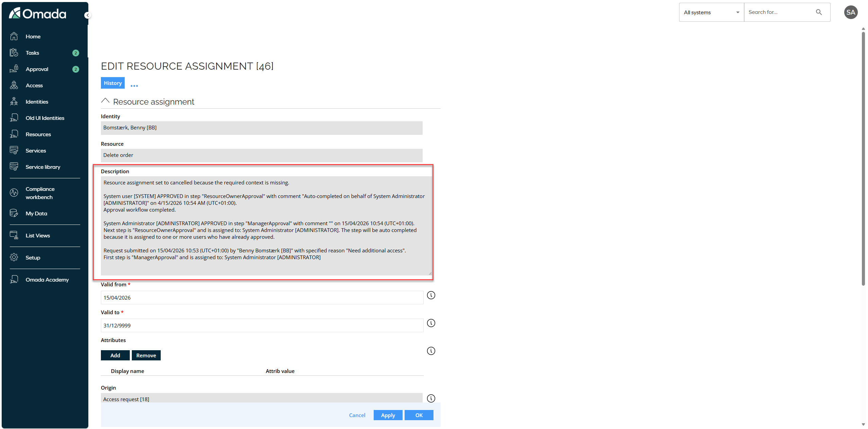Open the SA user avatar menu
Viewport: 868px width, 429px height.
(851, 12)
